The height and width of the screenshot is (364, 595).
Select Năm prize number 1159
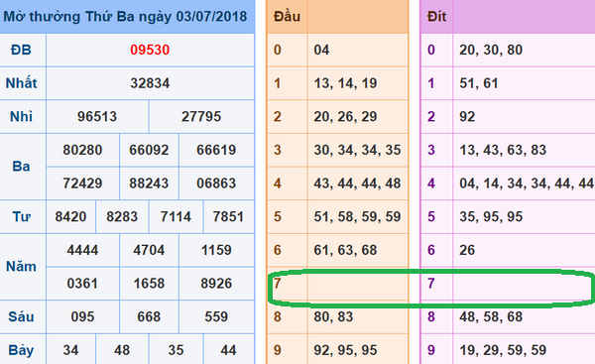216,250
